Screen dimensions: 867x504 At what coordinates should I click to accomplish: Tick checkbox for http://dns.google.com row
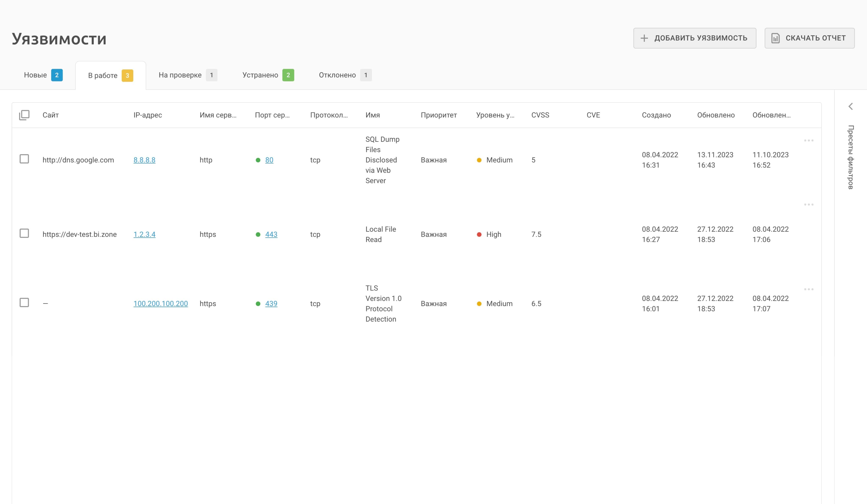coord(24,159)
